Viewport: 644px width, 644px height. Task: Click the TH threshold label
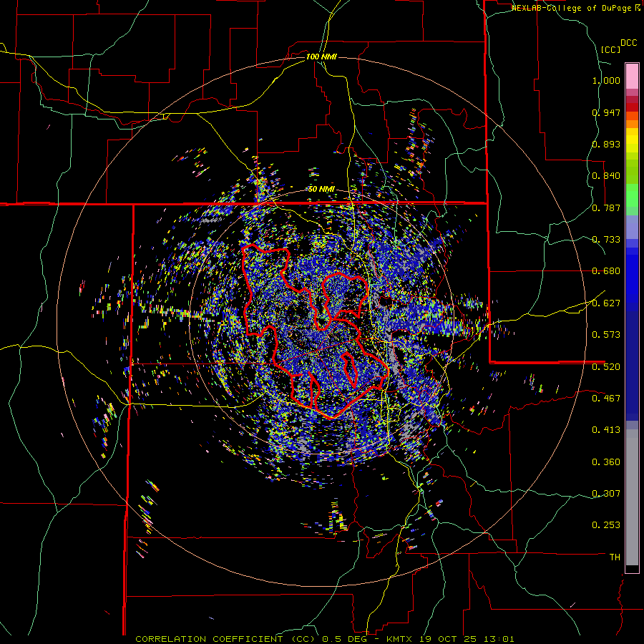(x=615, y=557)
